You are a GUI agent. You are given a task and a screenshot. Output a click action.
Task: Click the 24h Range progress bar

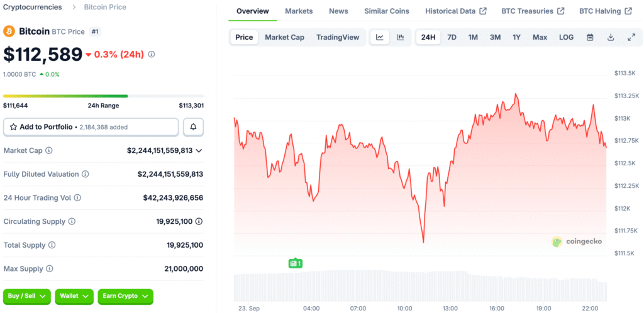(x=103, y=96)
